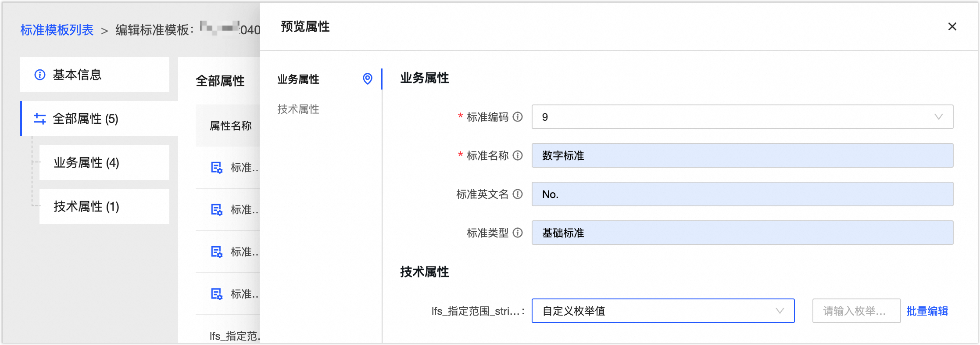
Task: Open the 标准编码 dropdown showing 9
Action: tap(742, 117)
